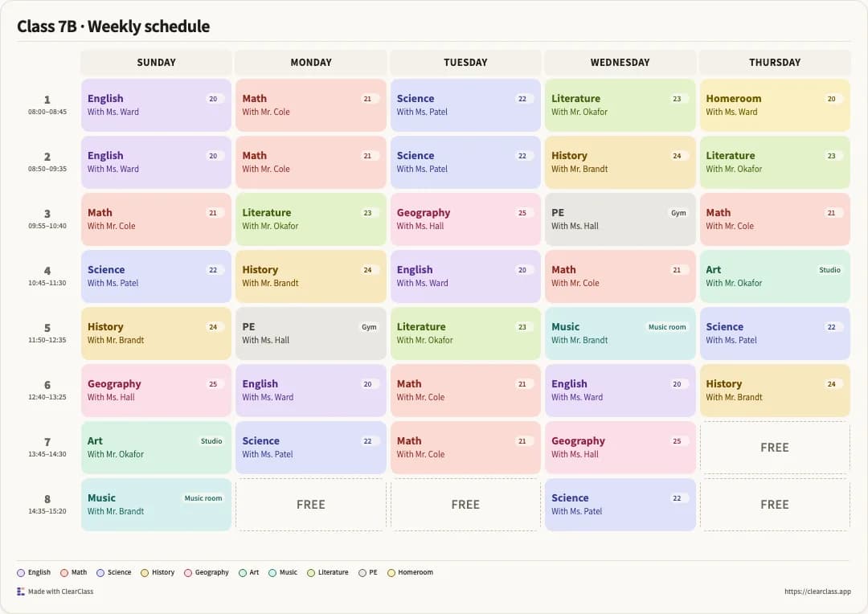Open Thursday period 5 Science lesson

point(775,334)
